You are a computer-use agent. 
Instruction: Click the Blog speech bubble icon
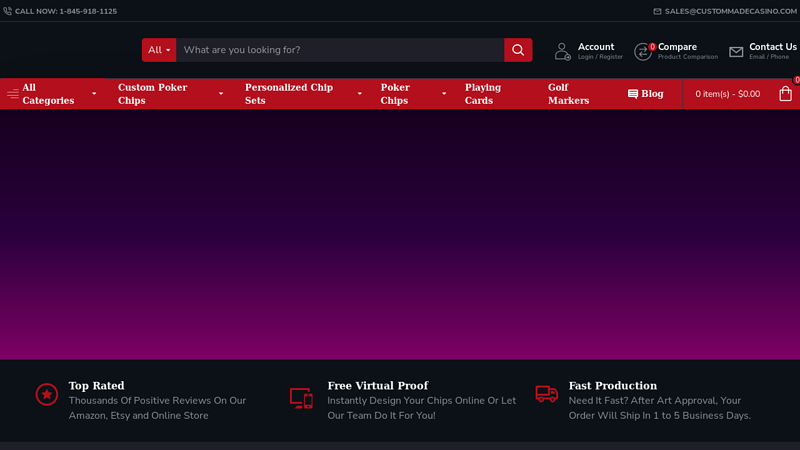pos(633,94)
